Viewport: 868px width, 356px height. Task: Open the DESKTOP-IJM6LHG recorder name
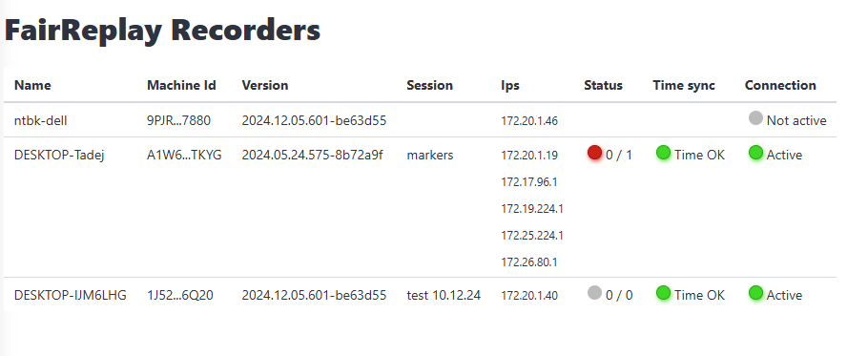click(71, 295)
